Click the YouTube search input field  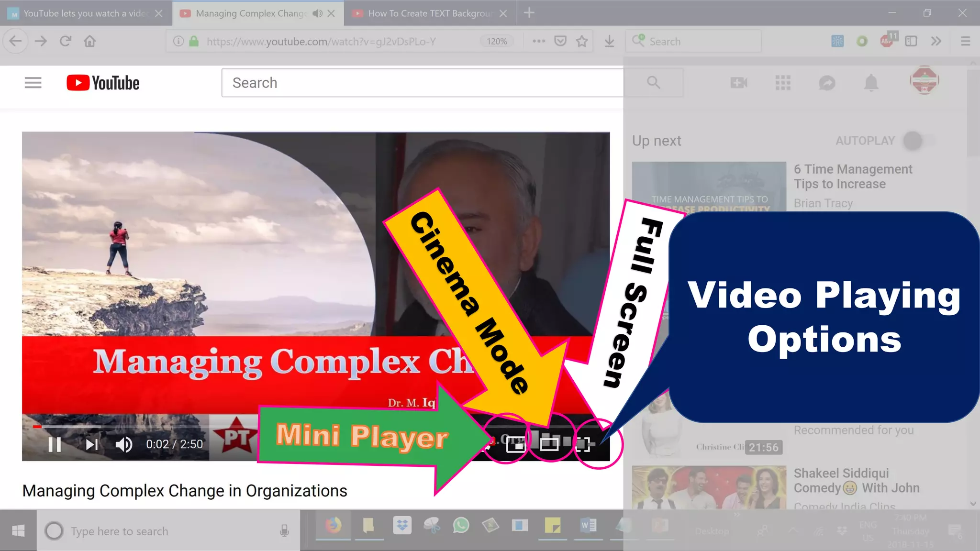click(423, 83)
